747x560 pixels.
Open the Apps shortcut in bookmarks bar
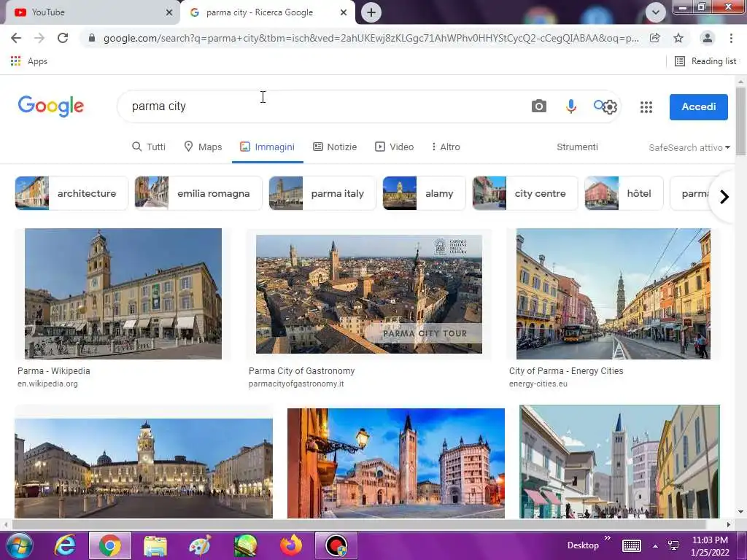29,61
